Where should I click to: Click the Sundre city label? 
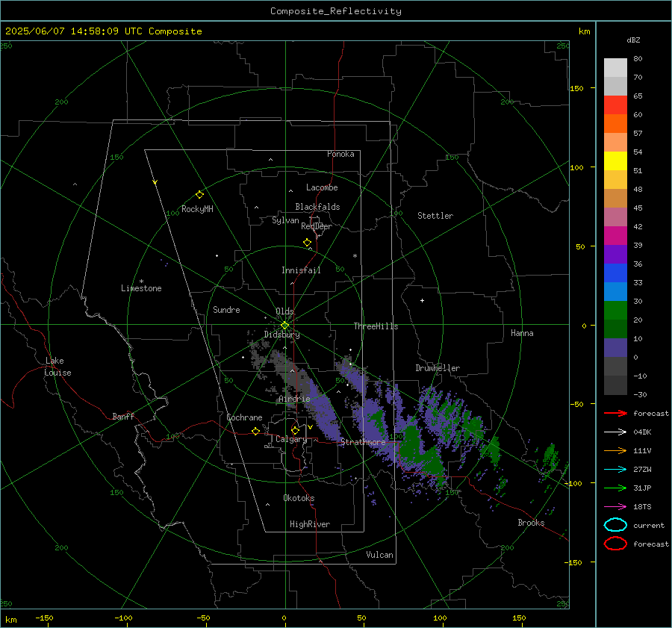226,310
